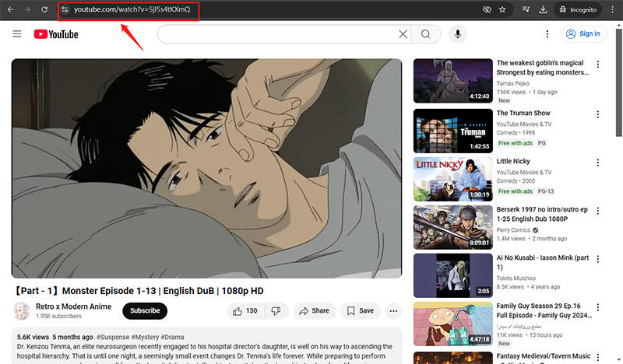Click the Sign in button
The width and height of the screenshot is (623, 364).
pos(583,34)
